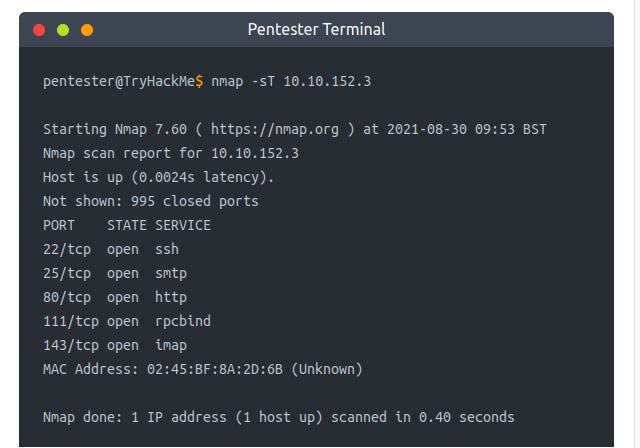This screenshot has height=448, width=640.
Task: Click the PORT STATE SERVICE header row
Action: pos(127,226)
